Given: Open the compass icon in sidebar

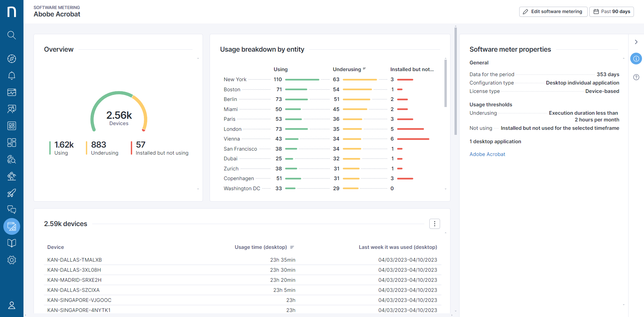Looking at the screenshot, I should pyautogui.click(x=12, y=59).
